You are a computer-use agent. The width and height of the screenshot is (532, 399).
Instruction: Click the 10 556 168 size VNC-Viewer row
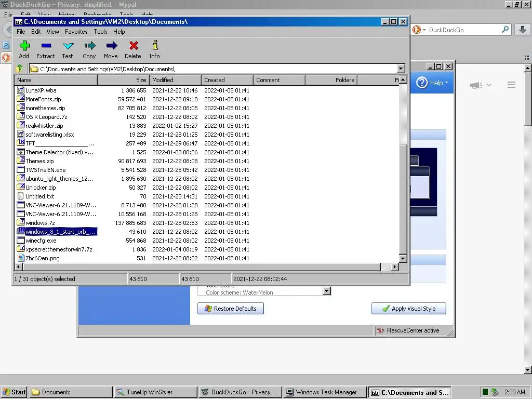pos(208,214)
